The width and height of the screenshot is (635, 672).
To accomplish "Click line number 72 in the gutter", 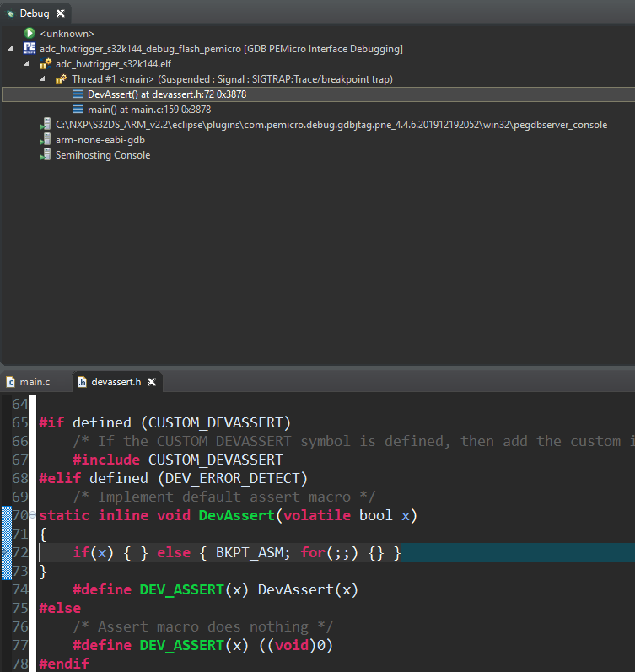I will pyautogui.click(x=19, y=552).
